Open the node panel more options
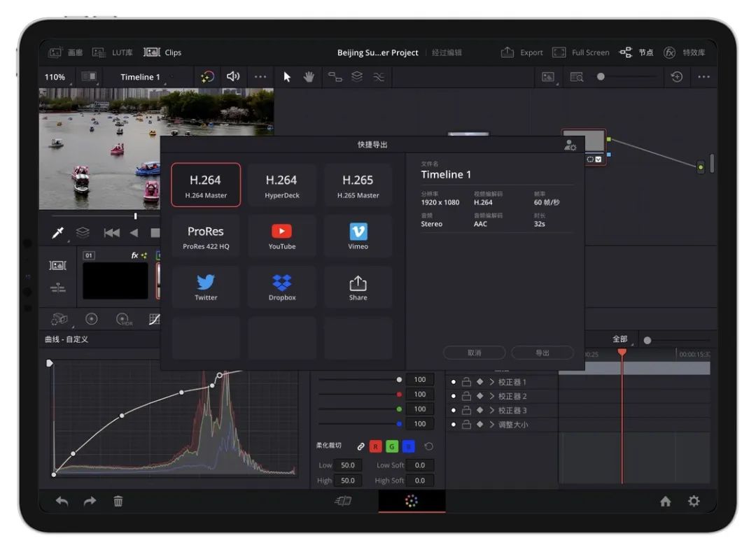756x552 pixels. tap(703, 76)
